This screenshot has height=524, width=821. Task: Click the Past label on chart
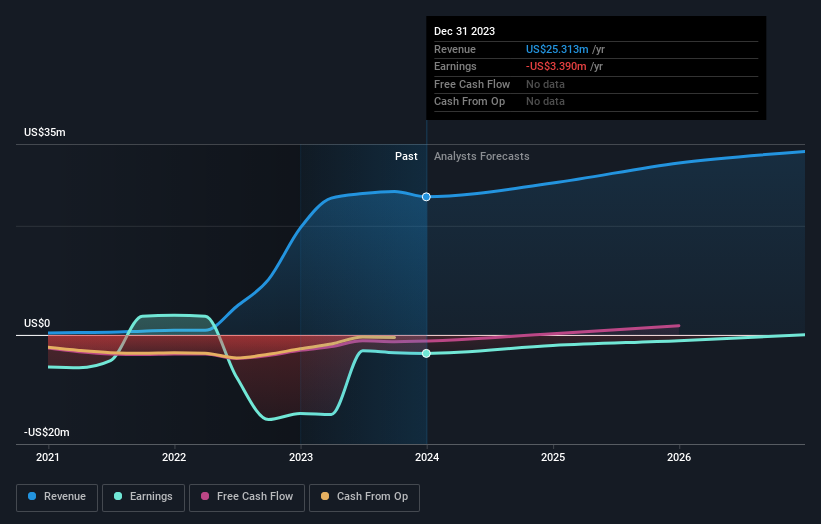pos(406,157)
